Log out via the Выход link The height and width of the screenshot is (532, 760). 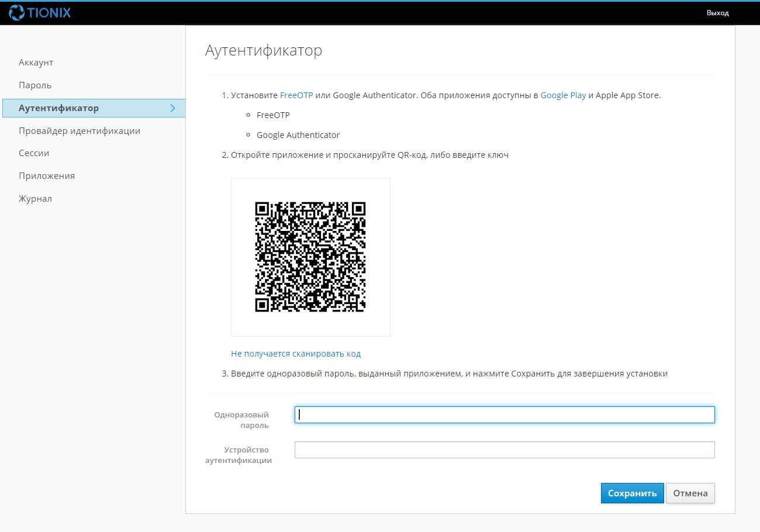click(x=717, y=13)
